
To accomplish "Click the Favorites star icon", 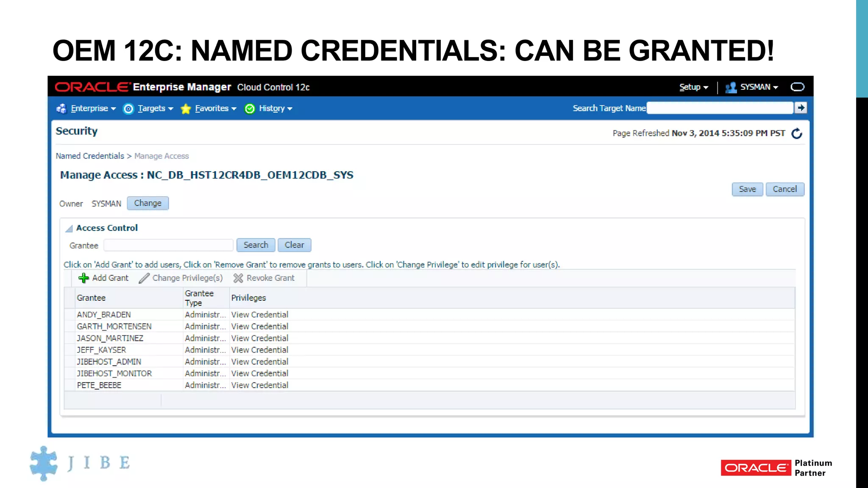I will point(186,109).
